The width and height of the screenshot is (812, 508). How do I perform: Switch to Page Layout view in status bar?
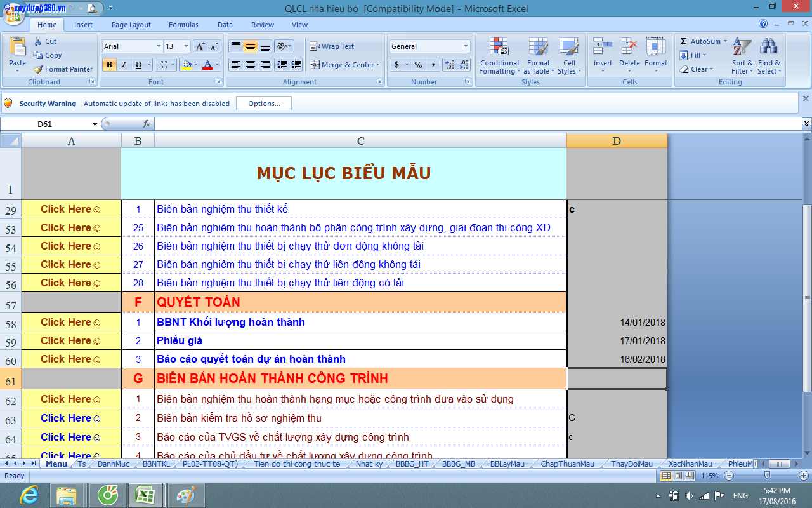[x=677, y=476]
